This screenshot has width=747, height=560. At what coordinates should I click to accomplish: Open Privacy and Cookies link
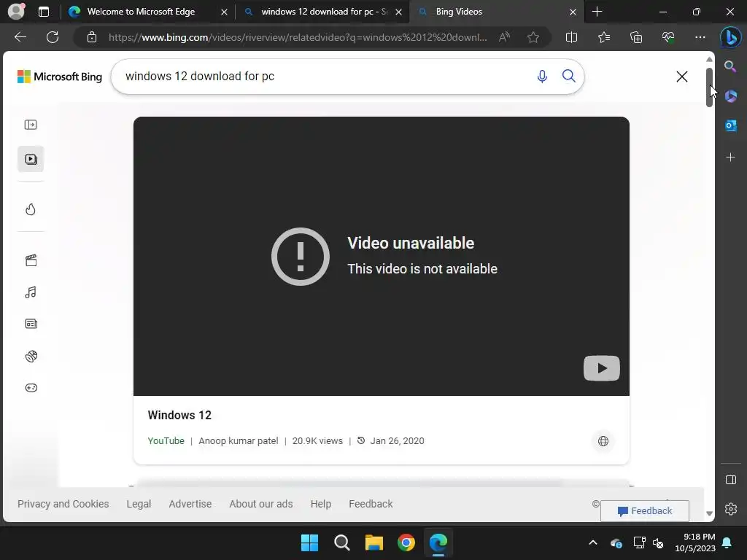(63, 504)
